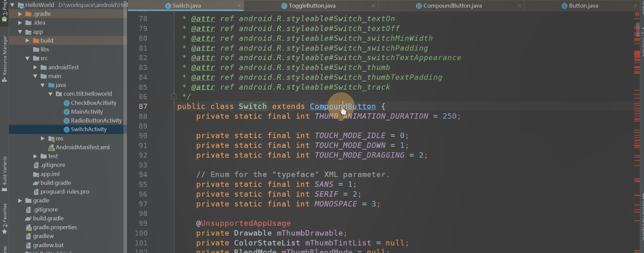Image resolution: width=644 pixels, height=253 pixels.
Task: Select the RadioButtonActivity class file
Action: coord(96,120)
